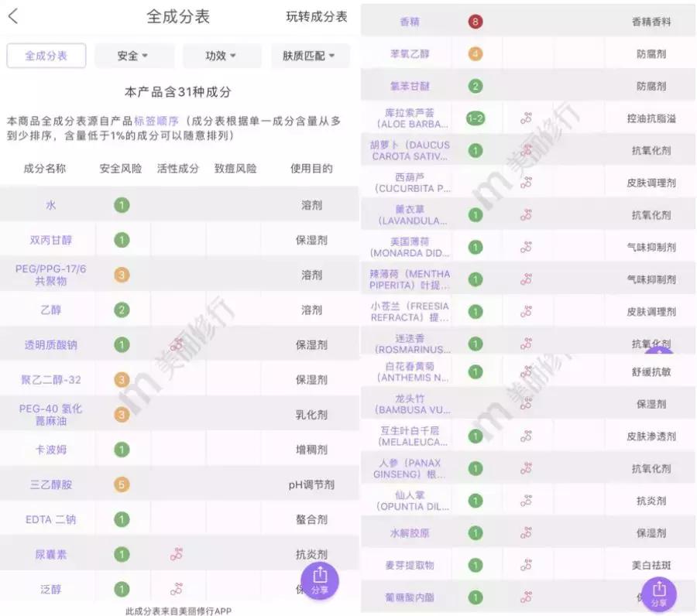The height and width of the screenshot is (616, 697).
Task: Select the 全成分表 tab
Action: 45,56
